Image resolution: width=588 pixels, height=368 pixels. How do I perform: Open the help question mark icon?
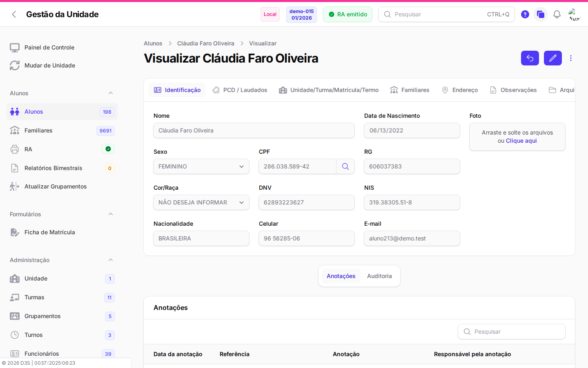point(525,14)
